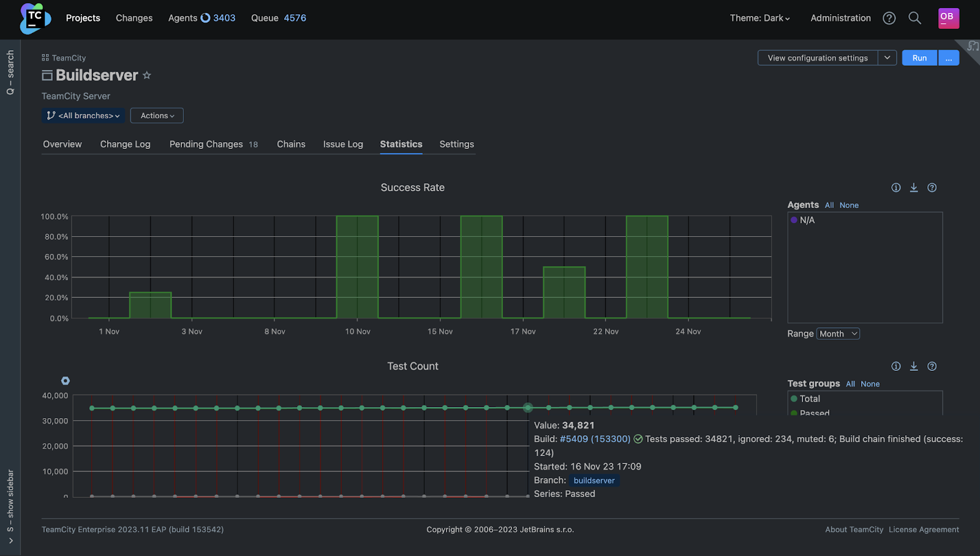
Task: Open the Run options ellipsis button
Action: [948, 58]
